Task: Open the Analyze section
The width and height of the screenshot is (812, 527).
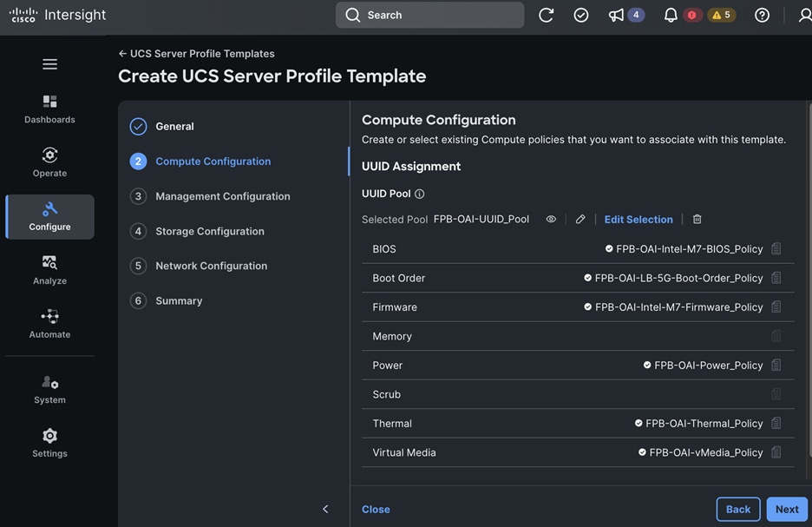Action: point(49,270)
